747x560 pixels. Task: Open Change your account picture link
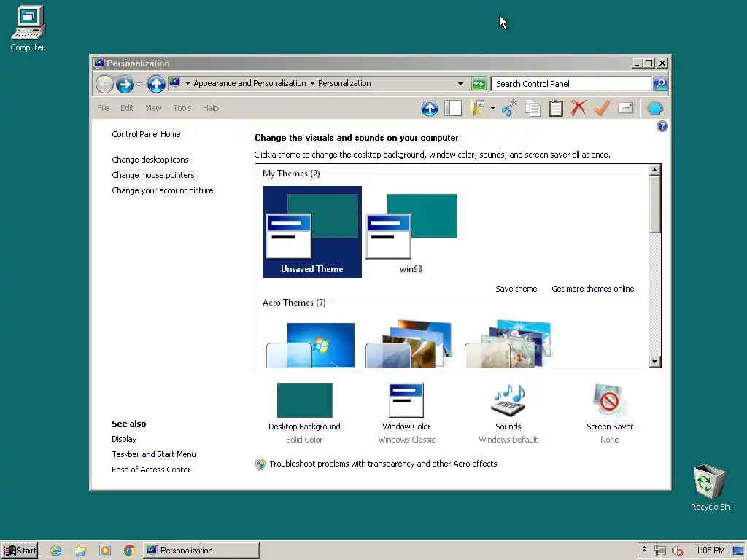[163, 190]
